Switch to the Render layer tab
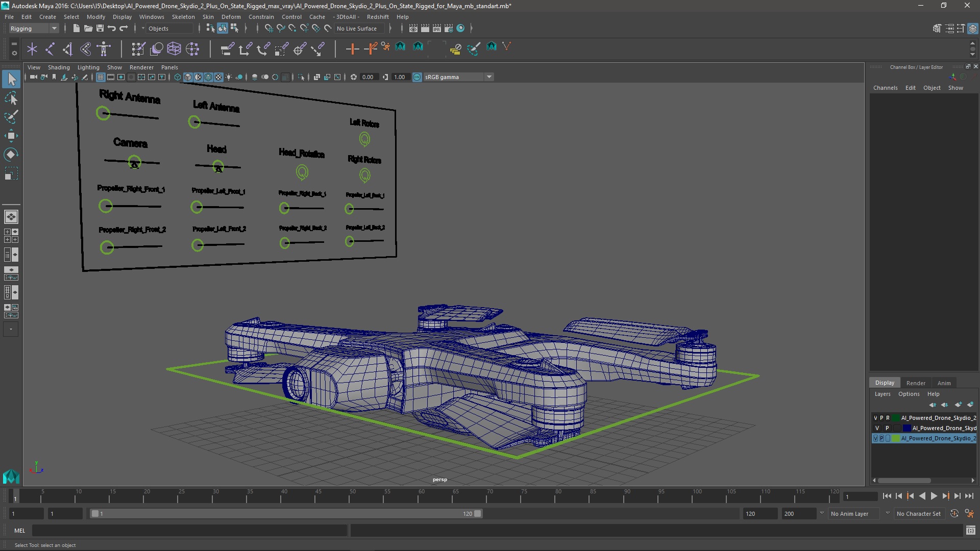 (916, 383)
